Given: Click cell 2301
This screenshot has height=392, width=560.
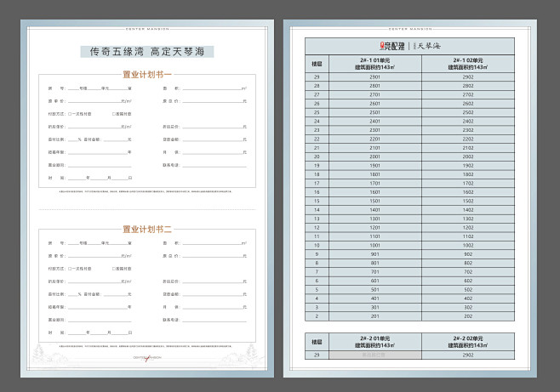Looking at the screenshot, I should pos(375,130).
